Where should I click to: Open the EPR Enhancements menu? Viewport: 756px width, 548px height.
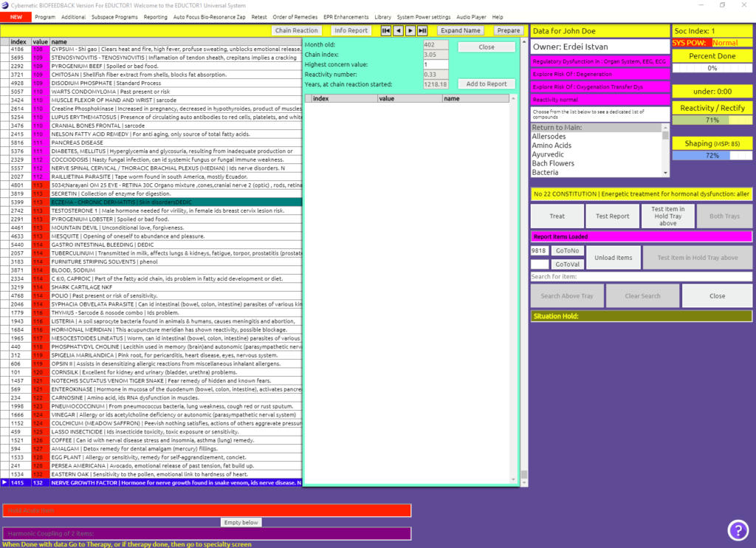346,17
